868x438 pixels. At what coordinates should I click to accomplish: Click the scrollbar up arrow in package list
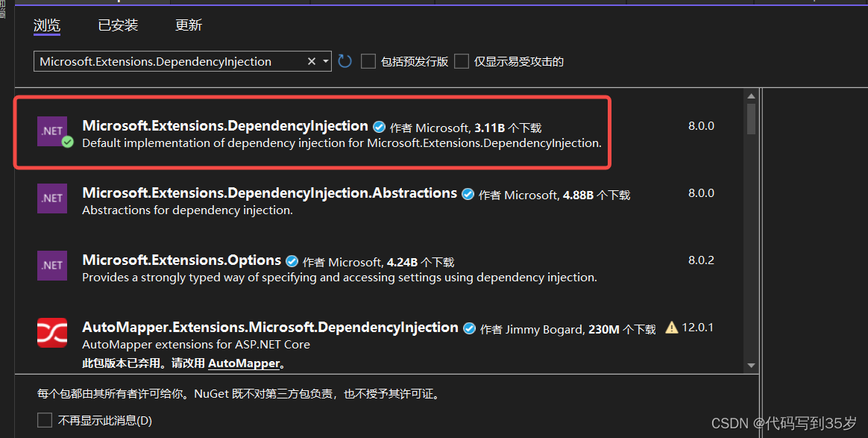[752, 95]
